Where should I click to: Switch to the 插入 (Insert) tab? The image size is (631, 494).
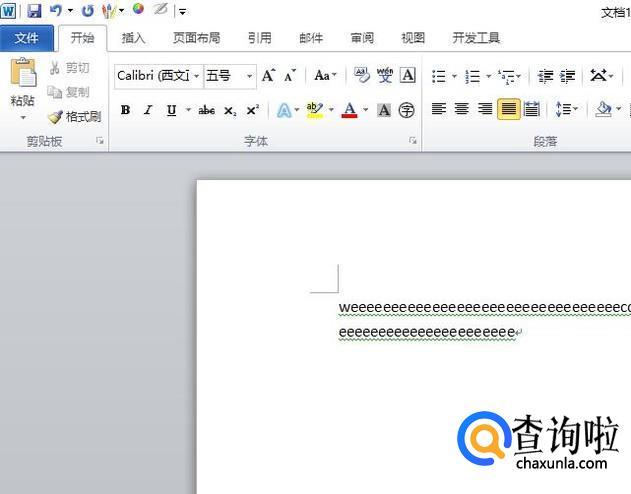click(x=133, y=38)
